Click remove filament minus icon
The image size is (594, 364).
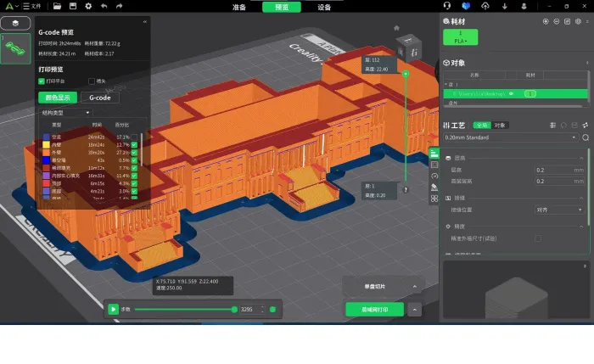coord(557,21)
